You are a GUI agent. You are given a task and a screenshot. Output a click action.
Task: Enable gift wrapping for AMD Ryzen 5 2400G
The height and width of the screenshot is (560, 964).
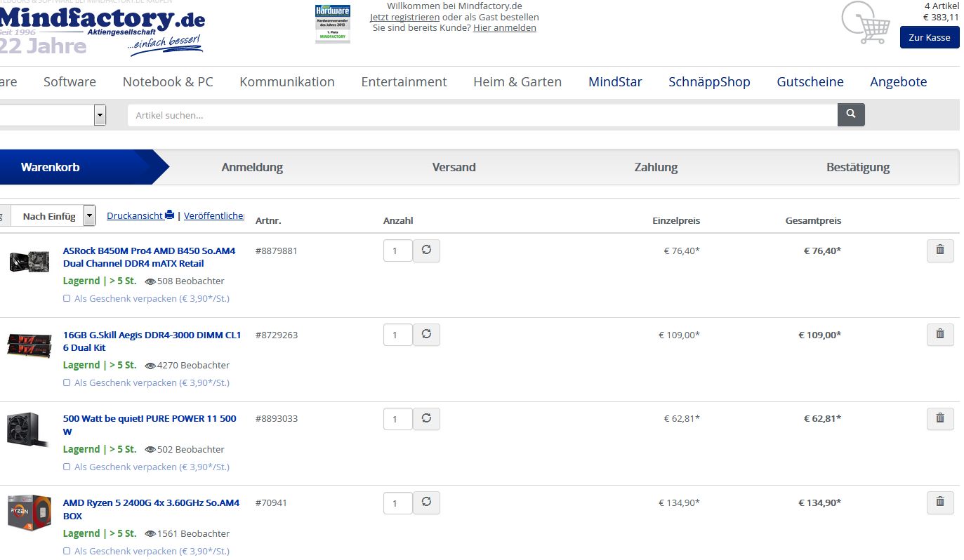[67, 551]
